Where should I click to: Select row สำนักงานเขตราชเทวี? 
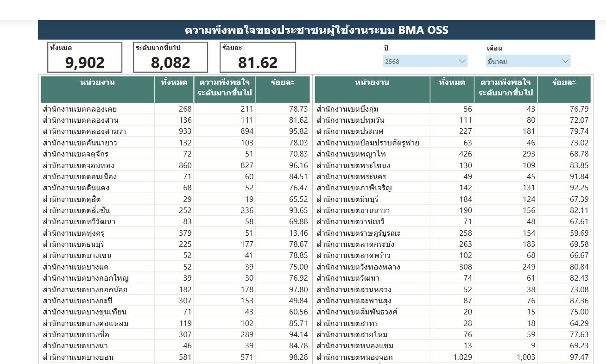click(453, 222)
